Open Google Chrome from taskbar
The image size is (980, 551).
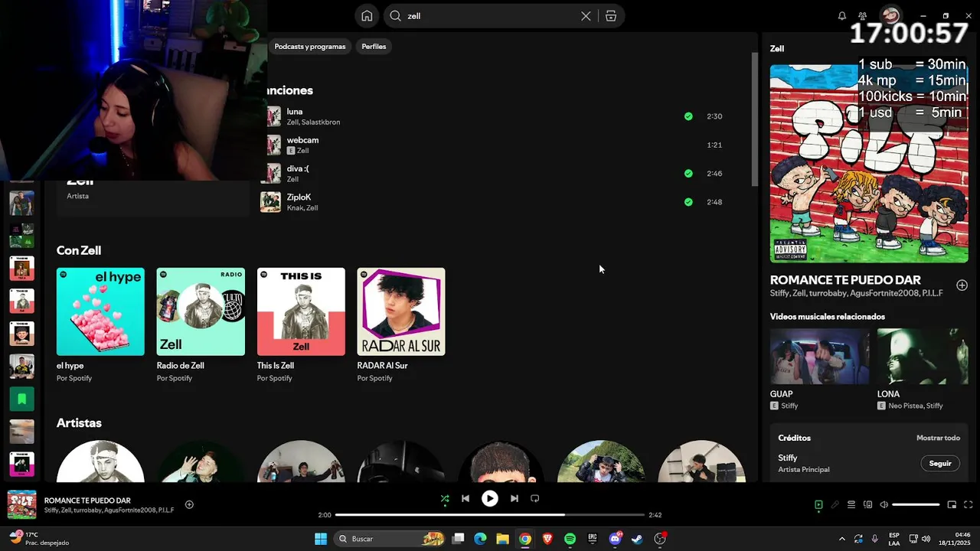point(524,539)
